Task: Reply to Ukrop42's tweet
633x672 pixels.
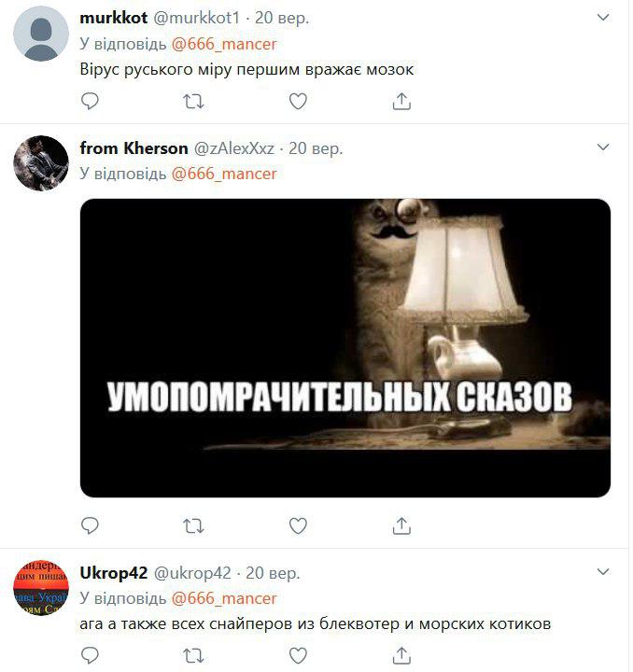Action: coord(90,655)
